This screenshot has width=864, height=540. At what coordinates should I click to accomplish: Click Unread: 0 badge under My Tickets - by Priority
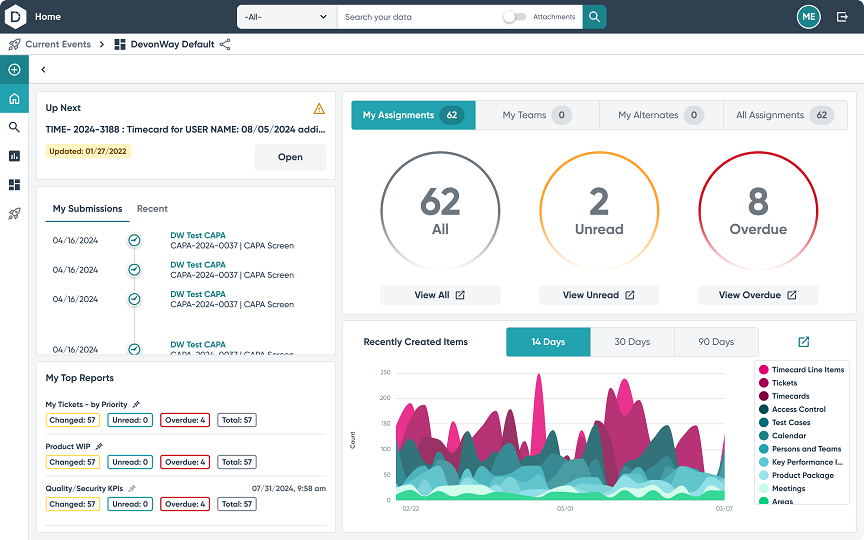130,420
